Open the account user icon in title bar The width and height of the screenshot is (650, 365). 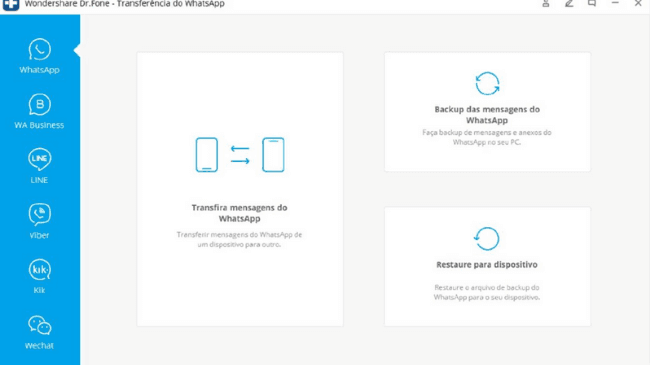[x=546, y=3]
